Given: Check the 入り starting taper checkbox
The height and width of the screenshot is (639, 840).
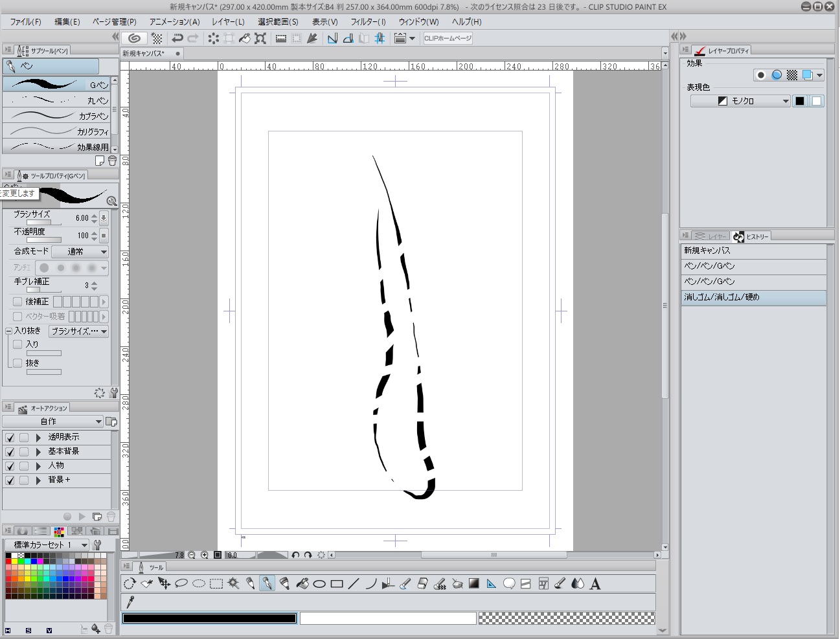Looking at the screenshot, I should (x=17, y=344).
